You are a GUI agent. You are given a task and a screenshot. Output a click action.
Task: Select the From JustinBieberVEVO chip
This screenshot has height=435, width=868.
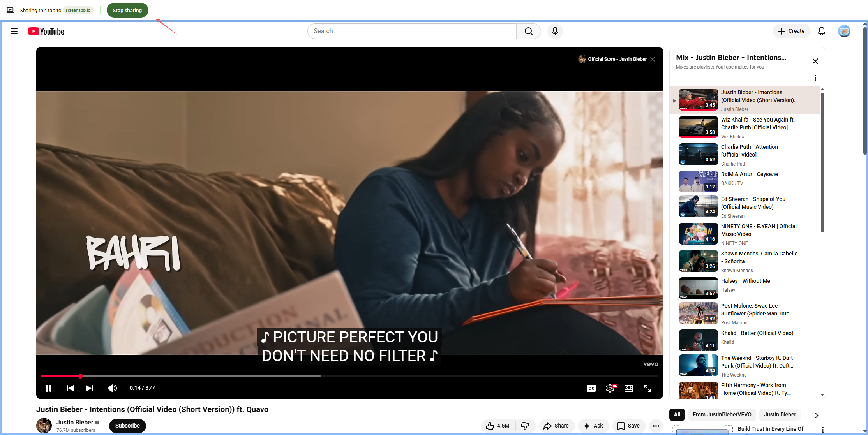722,414
